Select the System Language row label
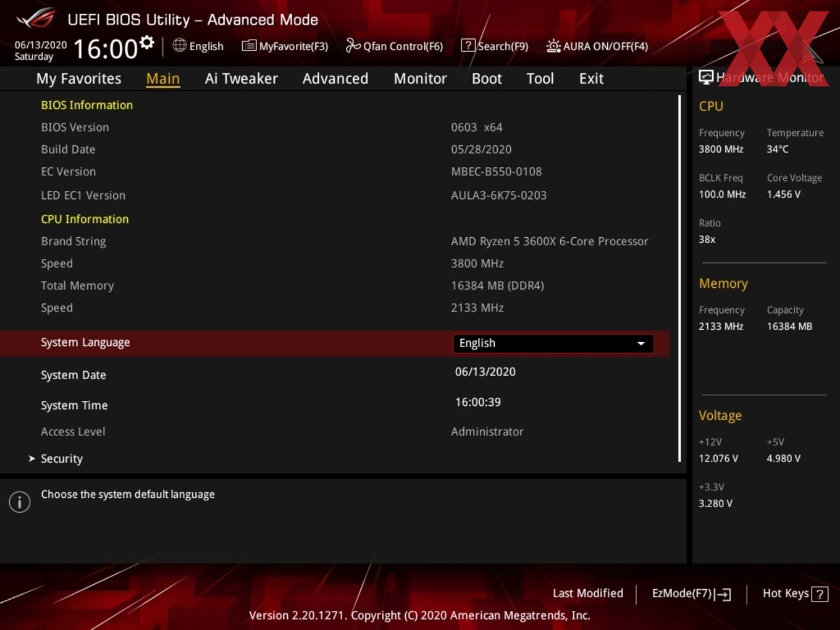This screenshot has height=630, width=840. point(85,342)
